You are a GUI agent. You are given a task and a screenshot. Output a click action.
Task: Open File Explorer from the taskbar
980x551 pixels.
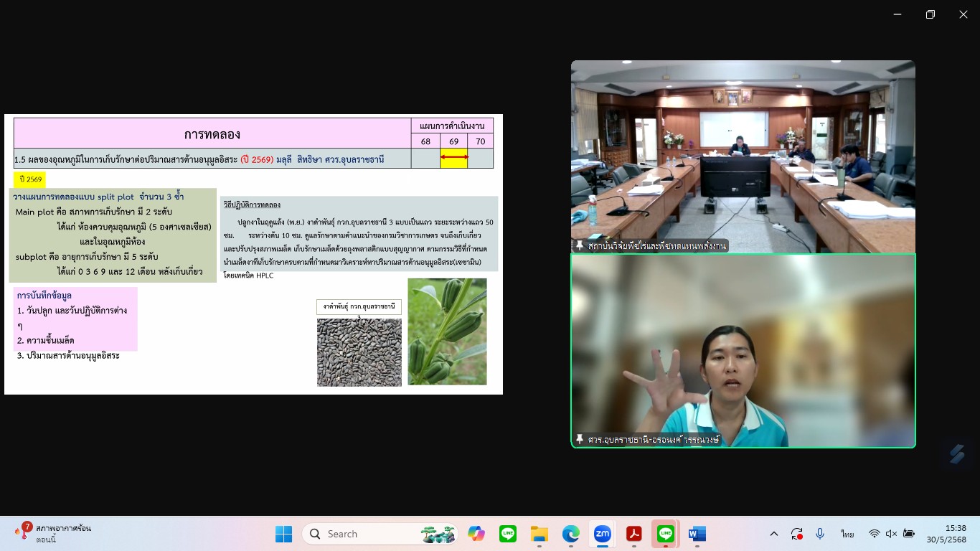click(539, 534)
